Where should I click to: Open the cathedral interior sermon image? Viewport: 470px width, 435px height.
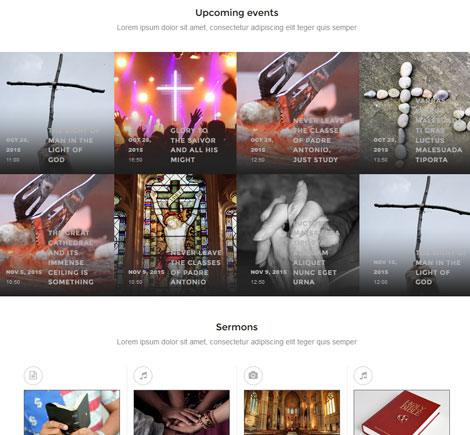(292, 412)
